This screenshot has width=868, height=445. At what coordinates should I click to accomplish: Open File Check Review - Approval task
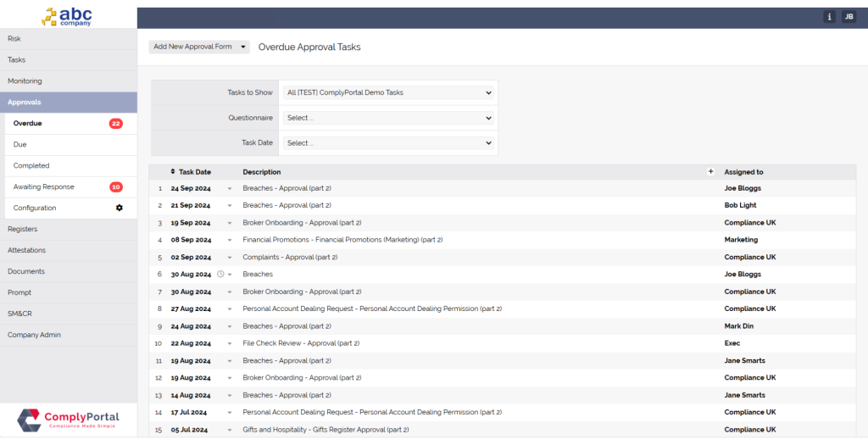(x=301, y=343)
